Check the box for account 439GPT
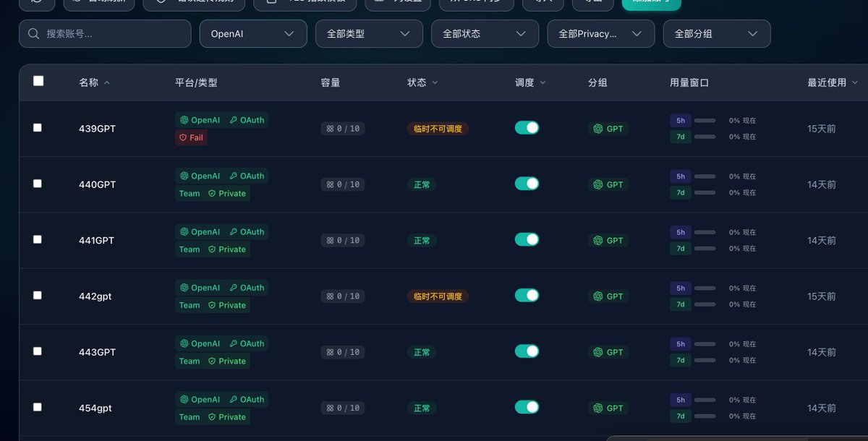This screenshot has height=441, width=868. (38, 127)
